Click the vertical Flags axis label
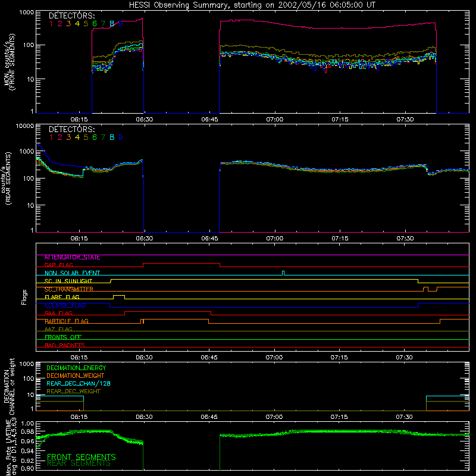 (x=24, y=297)
